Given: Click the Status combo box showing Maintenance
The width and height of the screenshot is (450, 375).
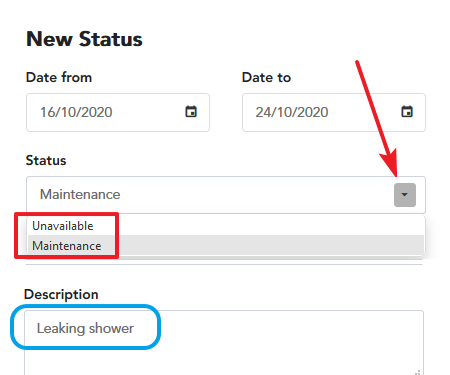Looking at the screenshot, I should point(226,195).
